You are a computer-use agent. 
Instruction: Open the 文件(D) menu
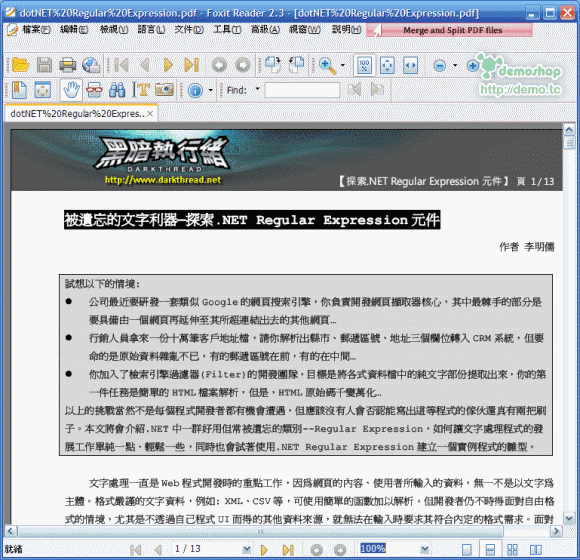pyautogui.click(x=189, y=30)
